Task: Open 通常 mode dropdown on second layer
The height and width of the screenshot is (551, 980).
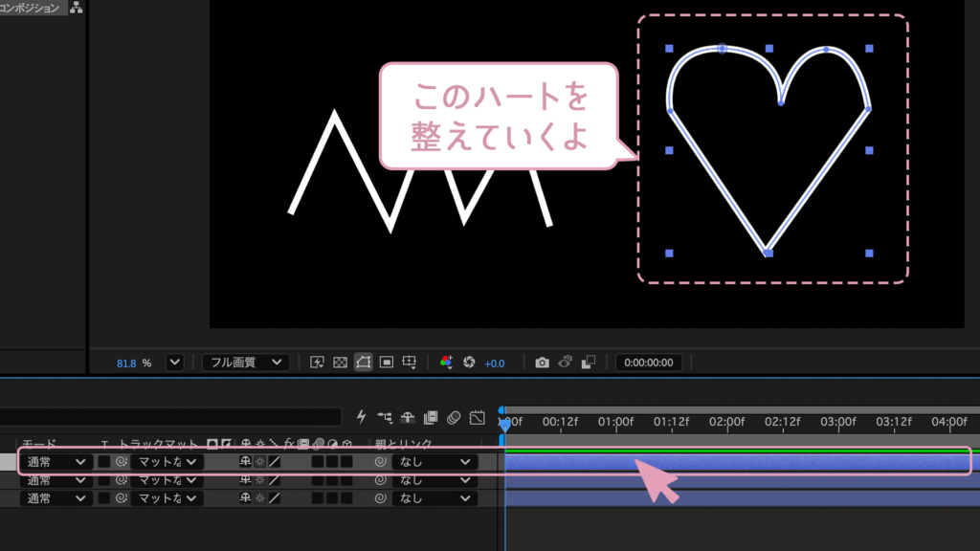Action: tap(55, 480)
